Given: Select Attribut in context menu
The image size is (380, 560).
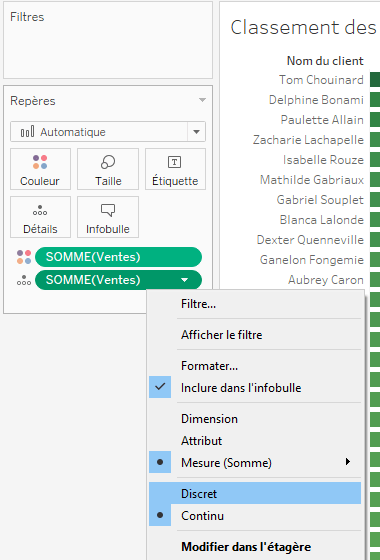Looking at the screenshot, I should coord(255,440).
